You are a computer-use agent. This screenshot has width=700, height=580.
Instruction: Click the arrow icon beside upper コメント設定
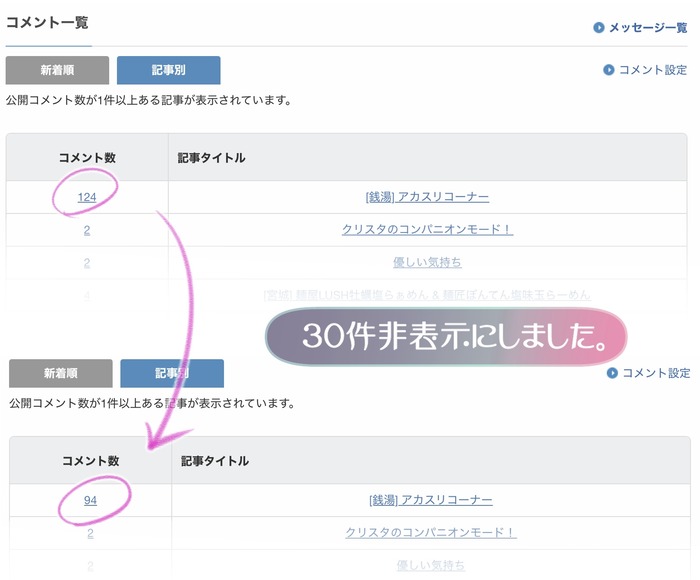coord(608,70)
